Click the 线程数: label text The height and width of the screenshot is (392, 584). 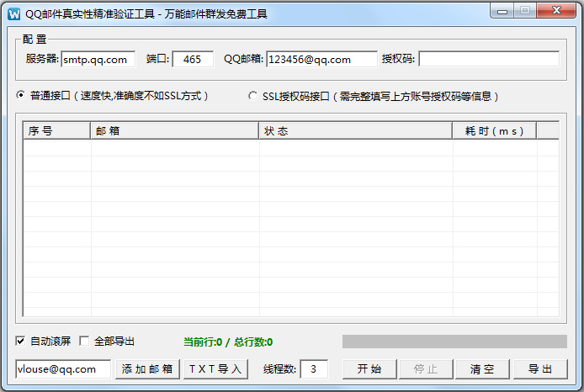point(279,369)
